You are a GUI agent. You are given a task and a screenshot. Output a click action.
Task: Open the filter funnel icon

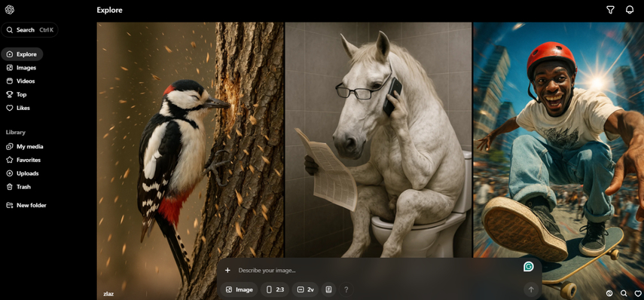pyautogui.click(x=610, y=10)
